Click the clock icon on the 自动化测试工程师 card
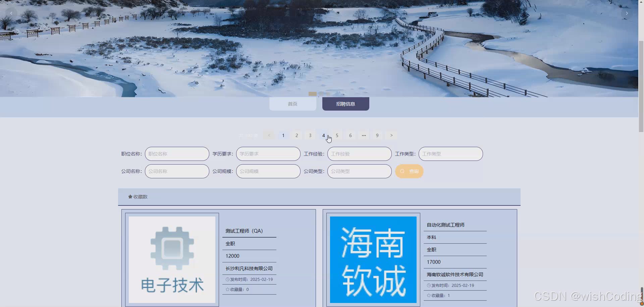Image resolution: width=644 pixels, height=307 pixels. (x=428, y=285)
